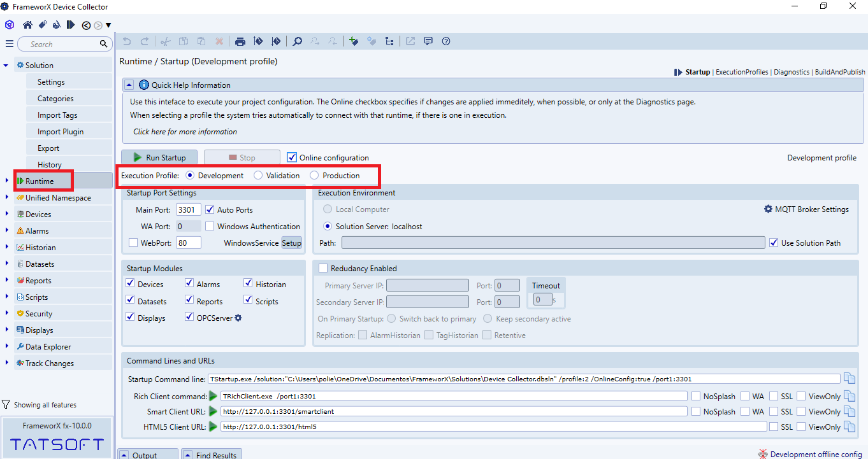Click into the Main Port input field
The image size is (868, 459).
click(x=188, y=209)
